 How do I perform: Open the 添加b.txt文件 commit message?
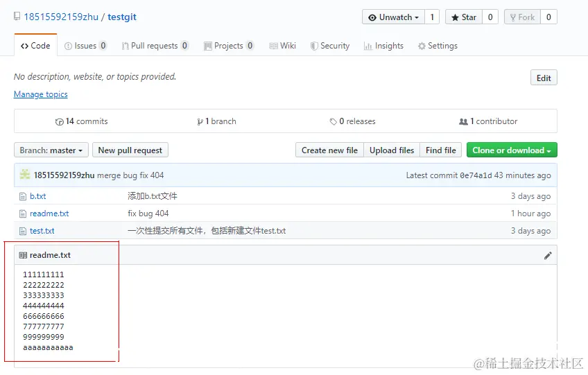tap(153, 196)
